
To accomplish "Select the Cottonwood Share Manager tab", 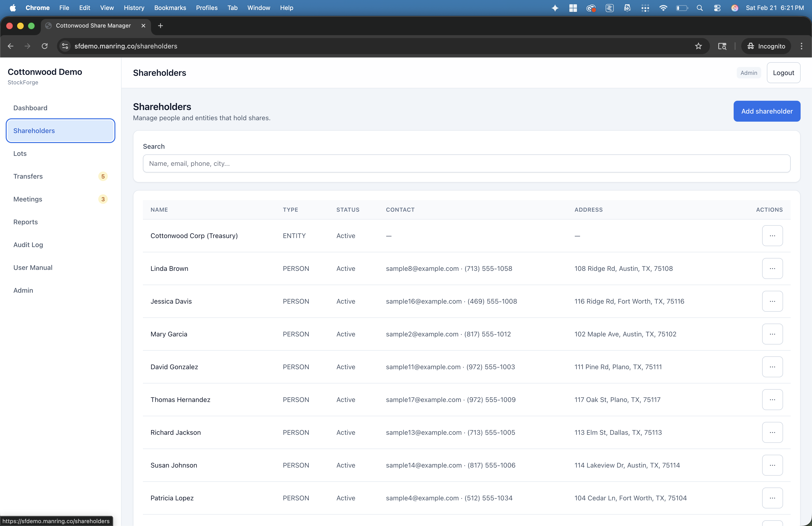I will tap(93, 26).
